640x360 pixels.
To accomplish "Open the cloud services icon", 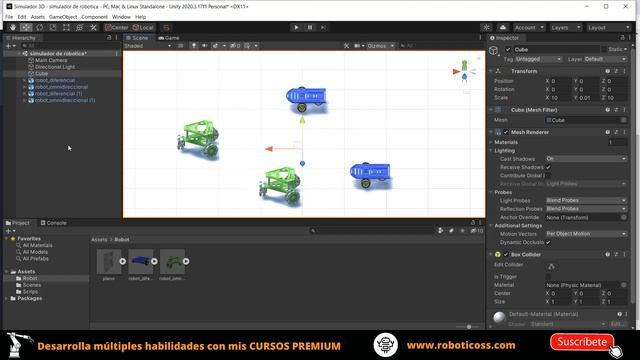I will (503, 27).
